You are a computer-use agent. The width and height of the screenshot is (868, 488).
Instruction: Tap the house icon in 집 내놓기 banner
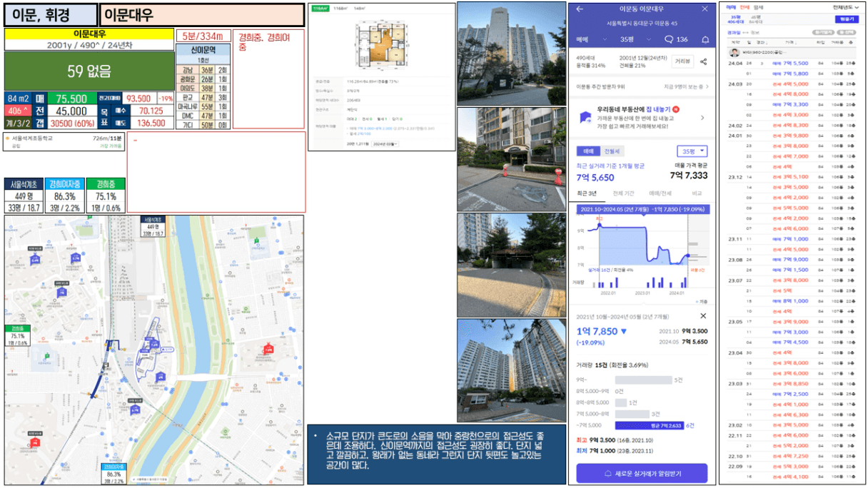(x=585, y=117)
